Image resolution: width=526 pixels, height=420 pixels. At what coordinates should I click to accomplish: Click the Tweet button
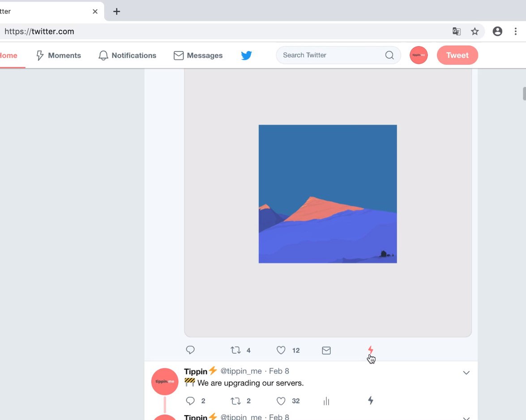[x=457, y=55]
